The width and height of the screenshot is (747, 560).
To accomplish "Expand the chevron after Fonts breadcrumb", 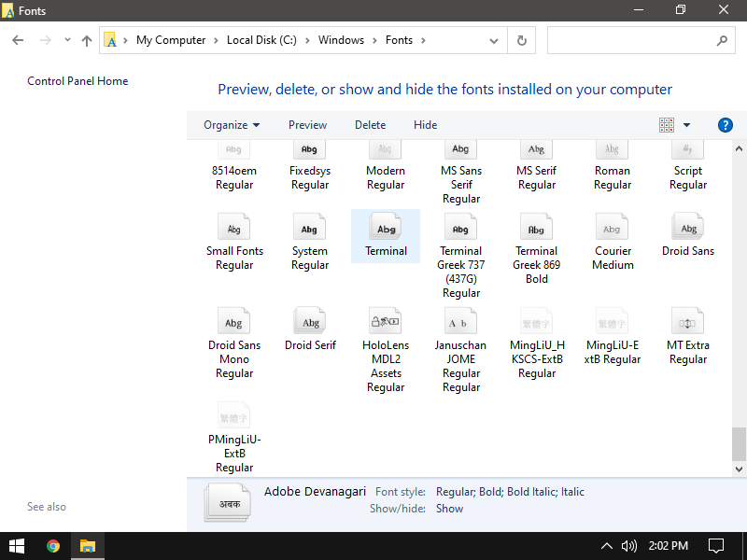I will pos(423,40).
